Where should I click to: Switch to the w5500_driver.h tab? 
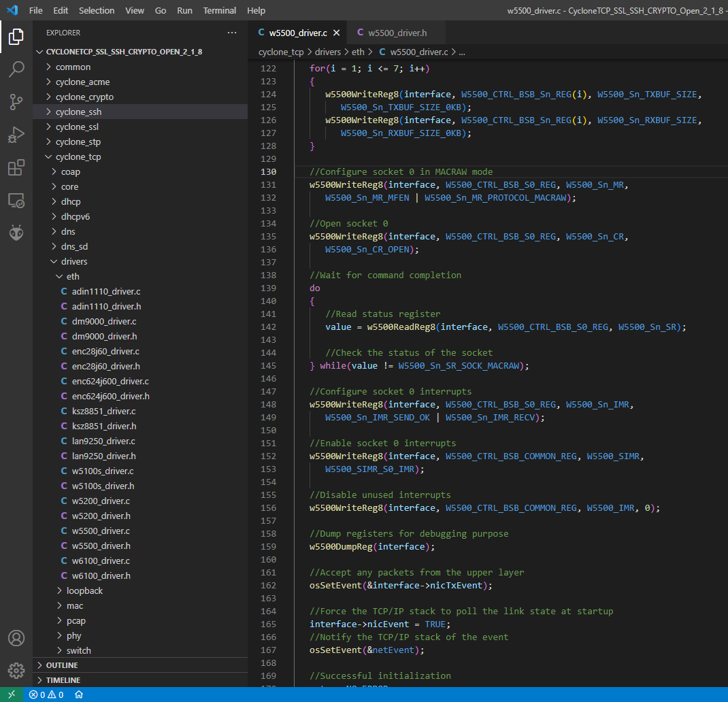click(x=397, y=33)
